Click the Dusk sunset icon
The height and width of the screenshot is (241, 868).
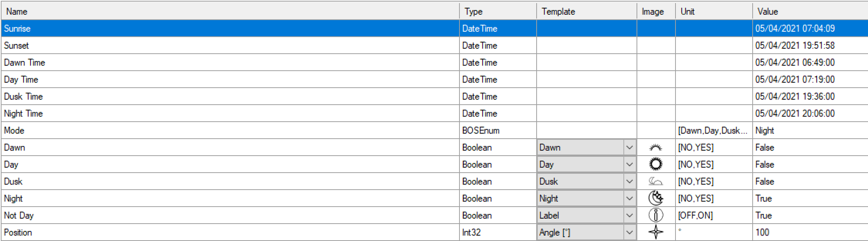pyautogui.click(x=655, y=182)
